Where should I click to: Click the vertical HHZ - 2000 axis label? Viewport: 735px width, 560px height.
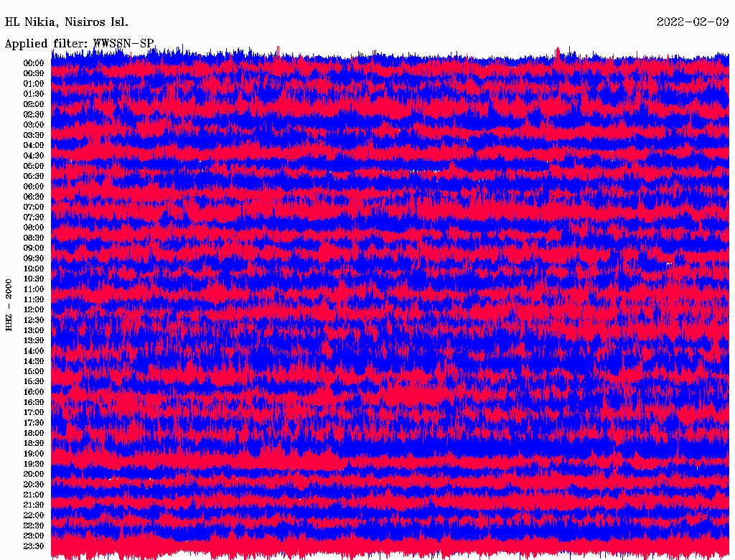[x=9, y=305]
